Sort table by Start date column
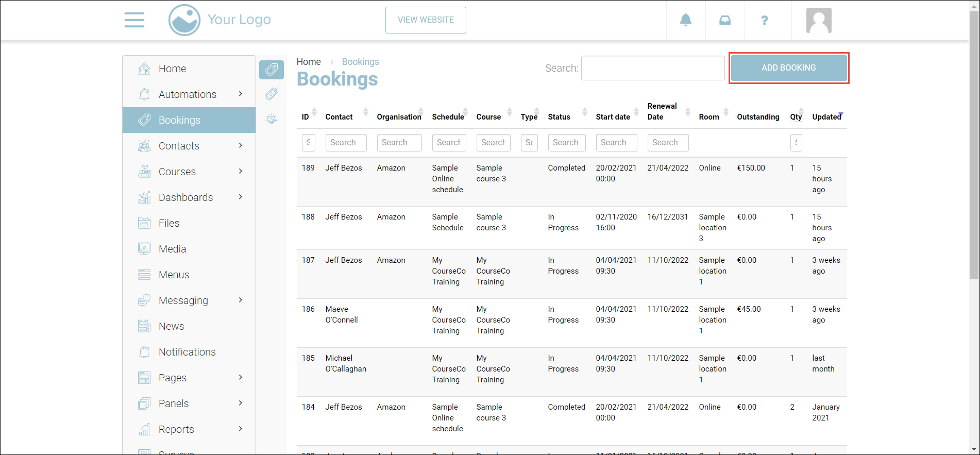The height and width of the screenshot is (455, 980). [x=613, y=117]
